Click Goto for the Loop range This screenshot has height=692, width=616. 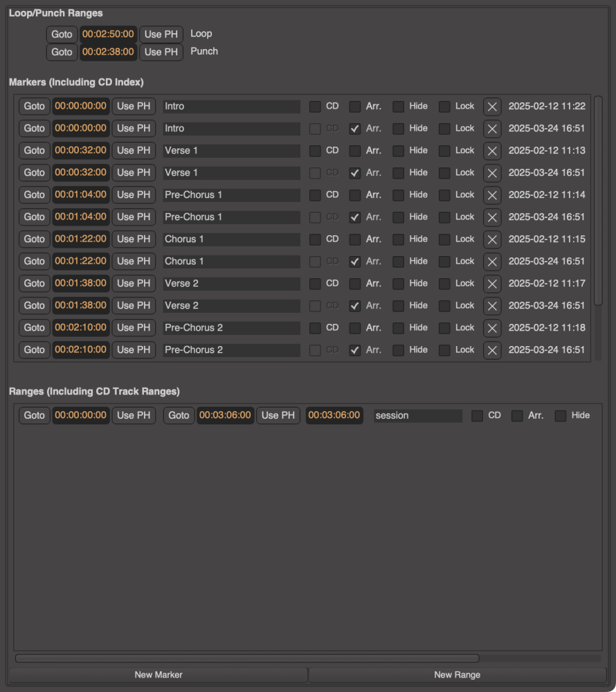62,35
